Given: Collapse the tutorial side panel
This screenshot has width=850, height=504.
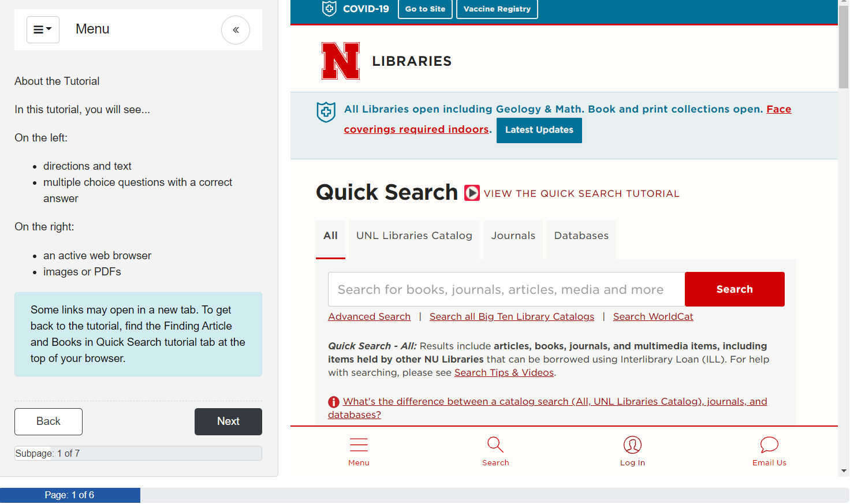Looking at the screenshot, I should click(x=236, y=30).
